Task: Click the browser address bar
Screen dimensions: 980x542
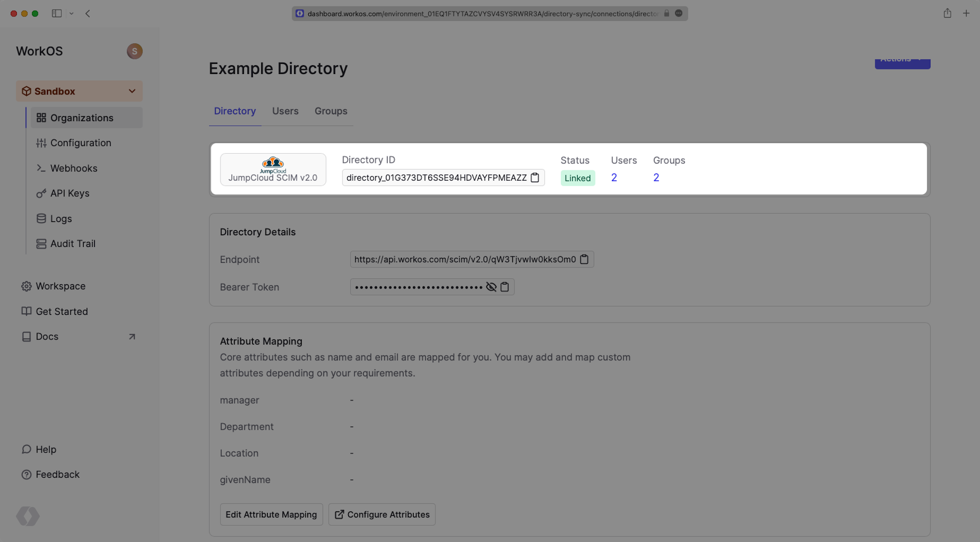Action: (x=482, y=14)
